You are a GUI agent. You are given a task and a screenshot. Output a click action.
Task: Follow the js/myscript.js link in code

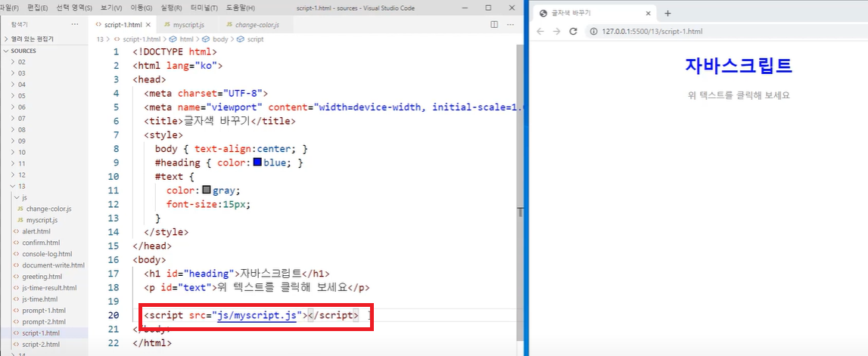pos(257,316)
